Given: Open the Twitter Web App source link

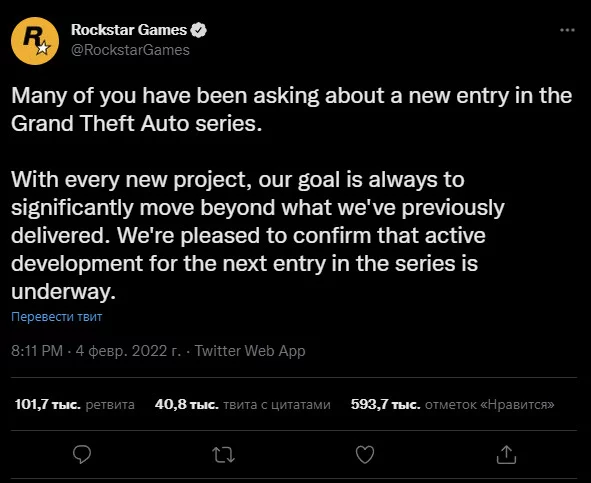Looking at the screenshot, I should 250,351.
